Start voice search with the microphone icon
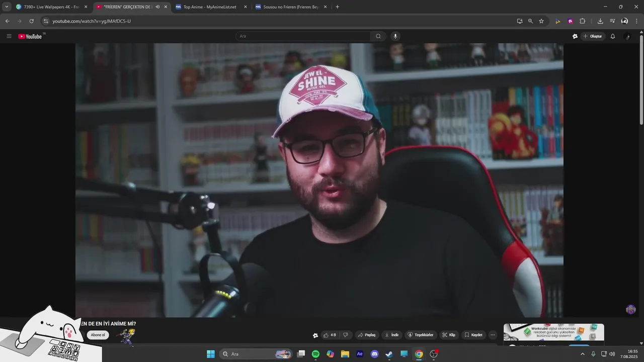The width and height of the screenshot is (644, 362). [x=395, y=36]
